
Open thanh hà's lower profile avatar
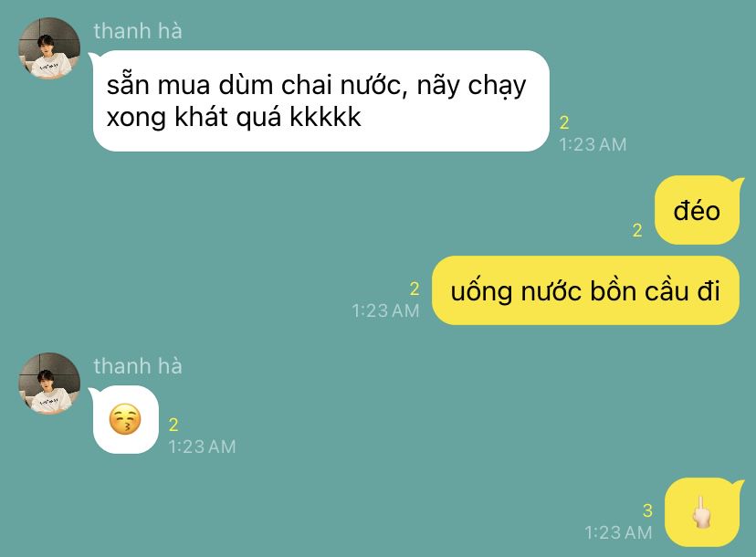pos(49,384)
